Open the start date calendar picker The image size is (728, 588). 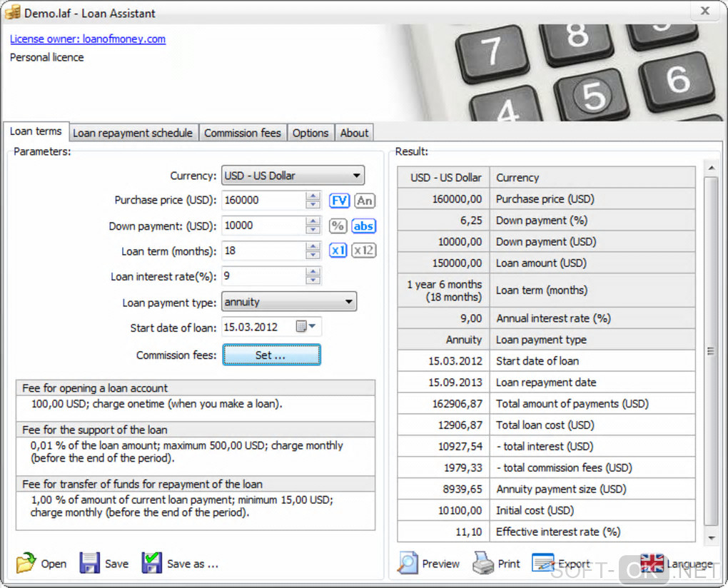coord(306,327)
